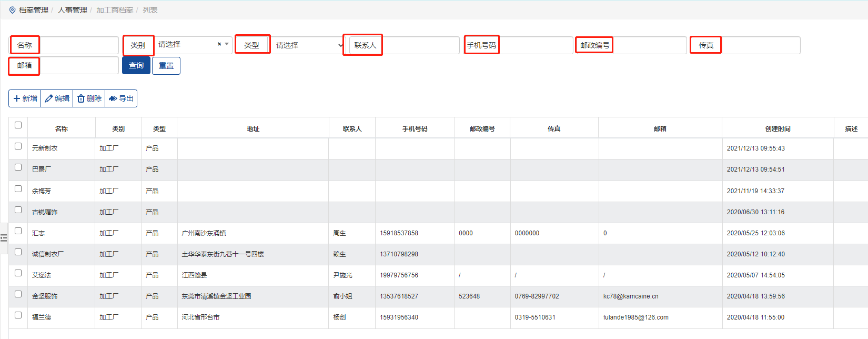Click the 导出 (export) arrow icon button

pyautogui.click(x=121, y=98)
